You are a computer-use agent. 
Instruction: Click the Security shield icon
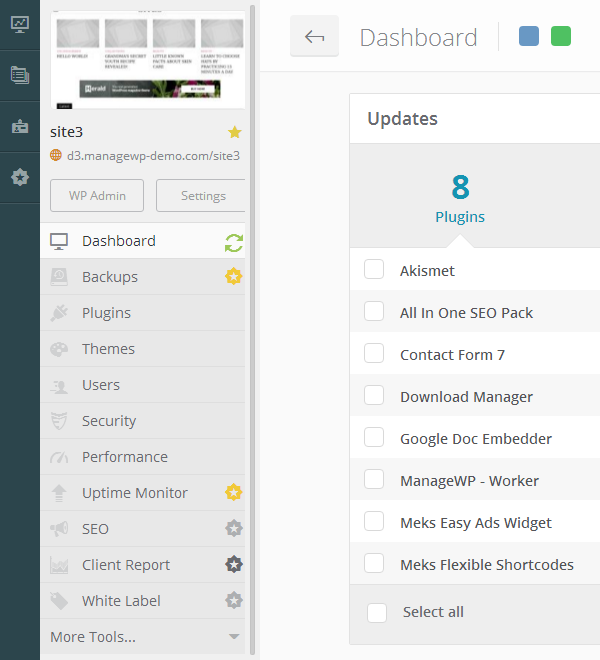[59, 421]
